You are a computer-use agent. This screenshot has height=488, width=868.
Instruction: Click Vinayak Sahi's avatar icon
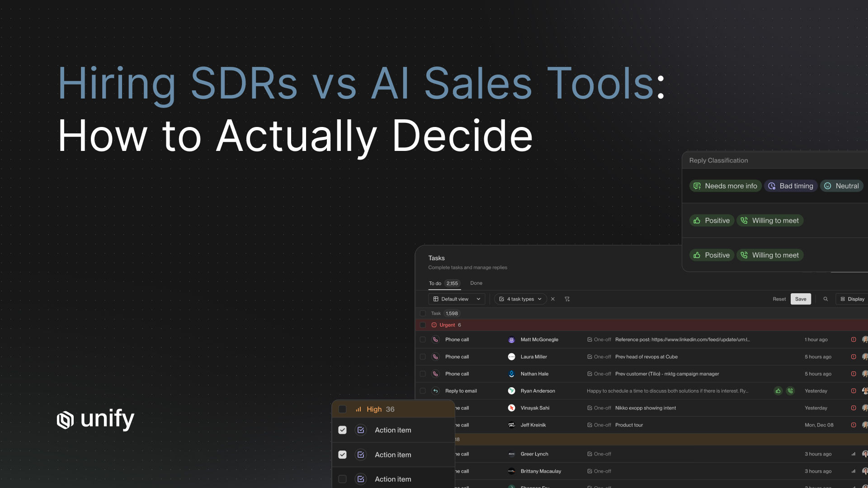pos(512,408)
